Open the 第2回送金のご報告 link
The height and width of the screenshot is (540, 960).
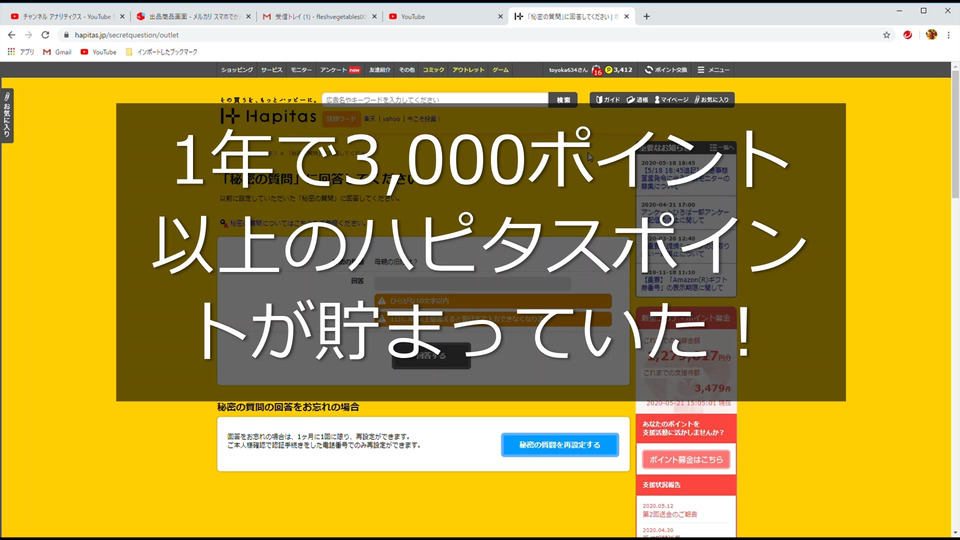(x=669, y=514)
